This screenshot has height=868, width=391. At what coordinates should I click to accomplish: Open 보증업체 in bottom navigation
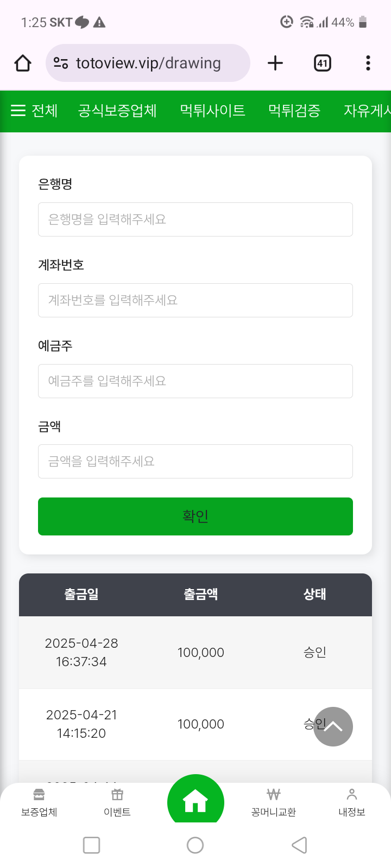pos(39,802)
